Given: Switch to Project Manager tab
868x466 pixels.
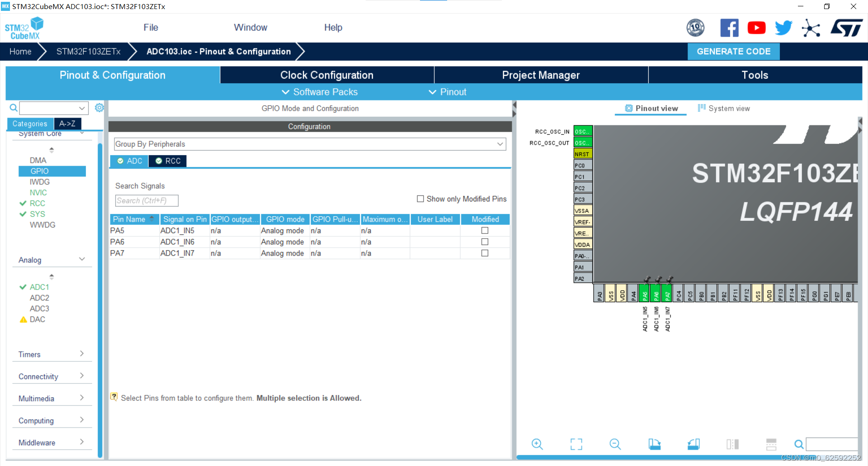Looking at the screenshot, I should tap(541, 75).
